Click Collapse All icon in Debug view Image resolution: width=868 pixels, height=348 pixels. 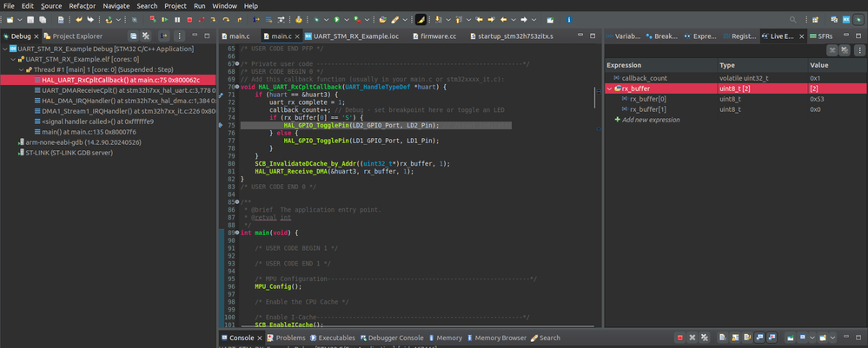(134, 36)
